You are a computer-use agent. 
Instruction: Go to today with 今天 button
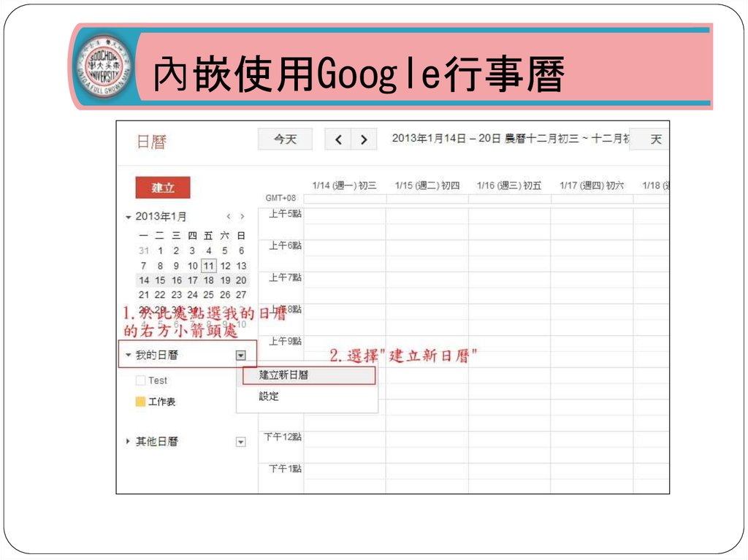coord(286,139)
